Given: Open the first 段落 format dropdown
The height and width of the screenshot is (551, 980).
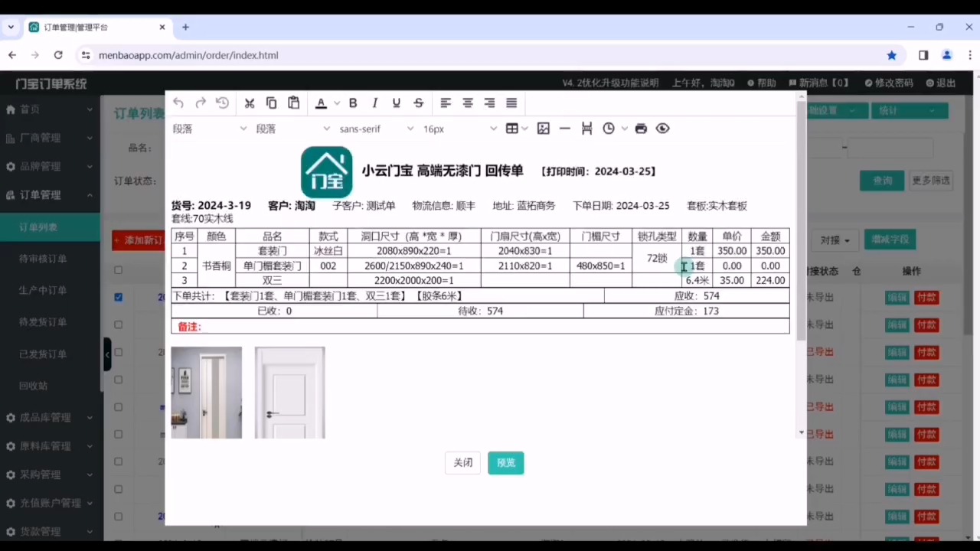Looking at the screenshot, I should click(210, 129).
